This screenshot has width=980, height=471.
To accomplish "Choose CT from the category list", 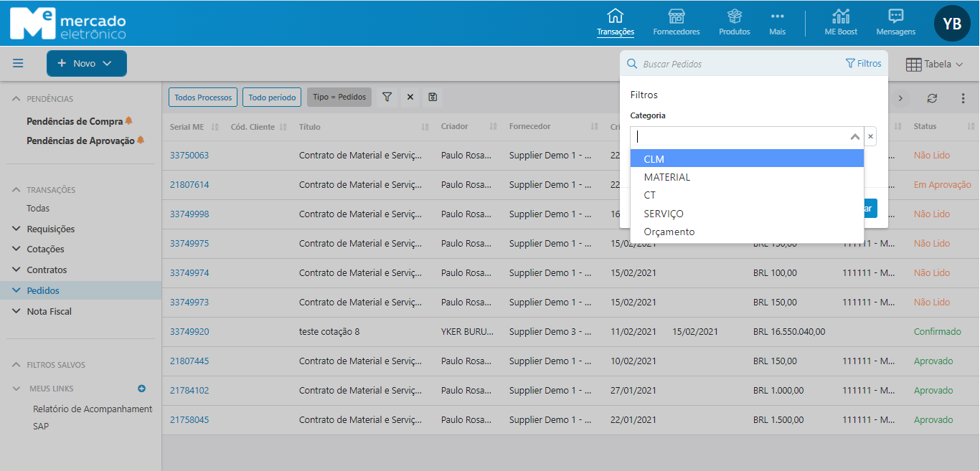I will [747, 195].
